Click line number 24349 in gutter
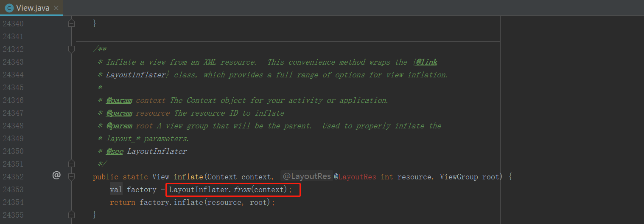Screen dimensions: 644x224 [13, 139]
